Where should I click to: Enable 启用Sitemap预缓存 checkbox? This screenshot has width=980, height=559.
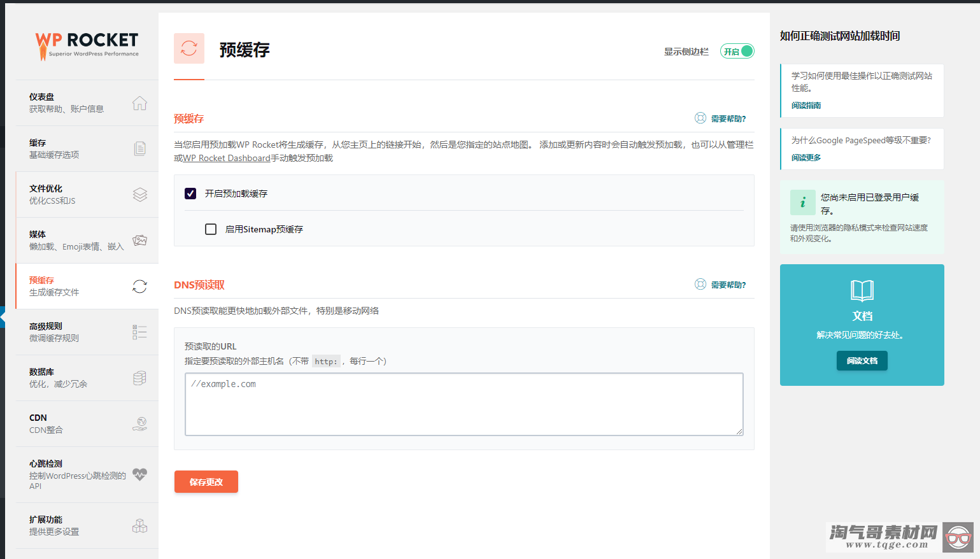pos(211,229)
